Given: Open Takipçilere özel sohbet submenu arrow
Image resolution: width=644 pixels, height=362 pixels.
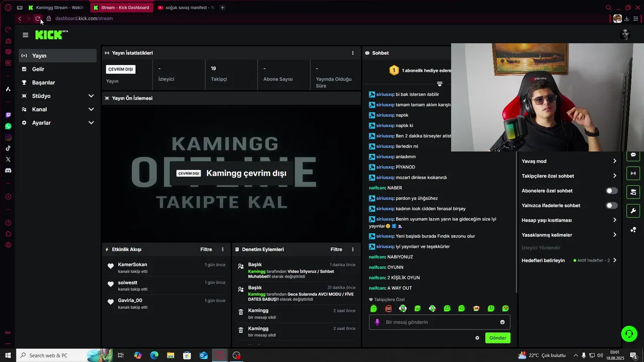Looking at the screenshot, I should 614,176.
